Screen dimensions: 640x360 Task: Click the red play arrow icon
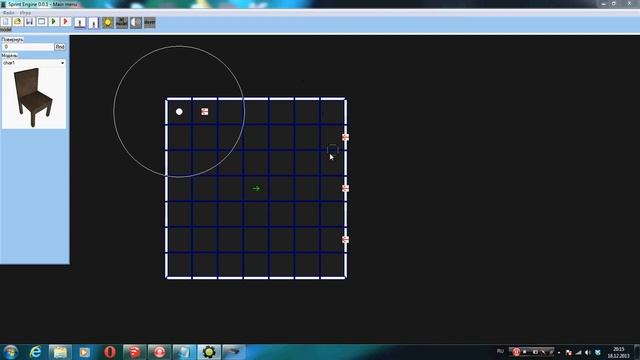coord(65,22)
